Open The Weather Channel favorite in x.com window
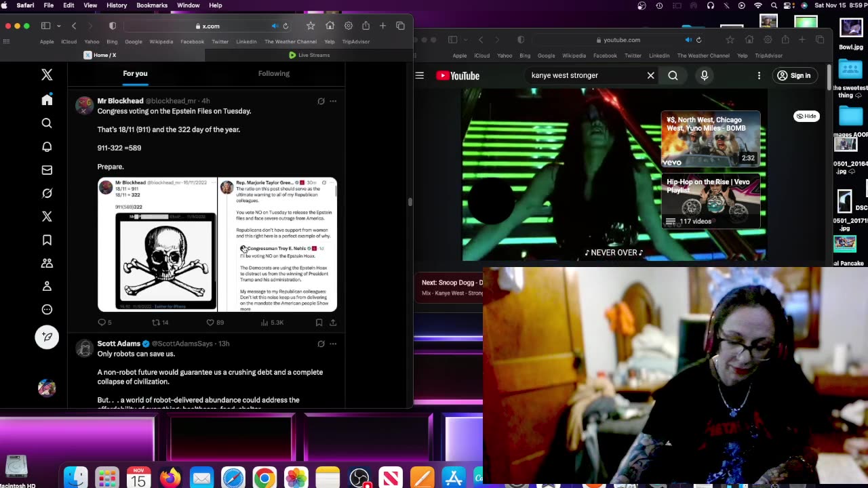868x488 pixels. pos(290,41)
